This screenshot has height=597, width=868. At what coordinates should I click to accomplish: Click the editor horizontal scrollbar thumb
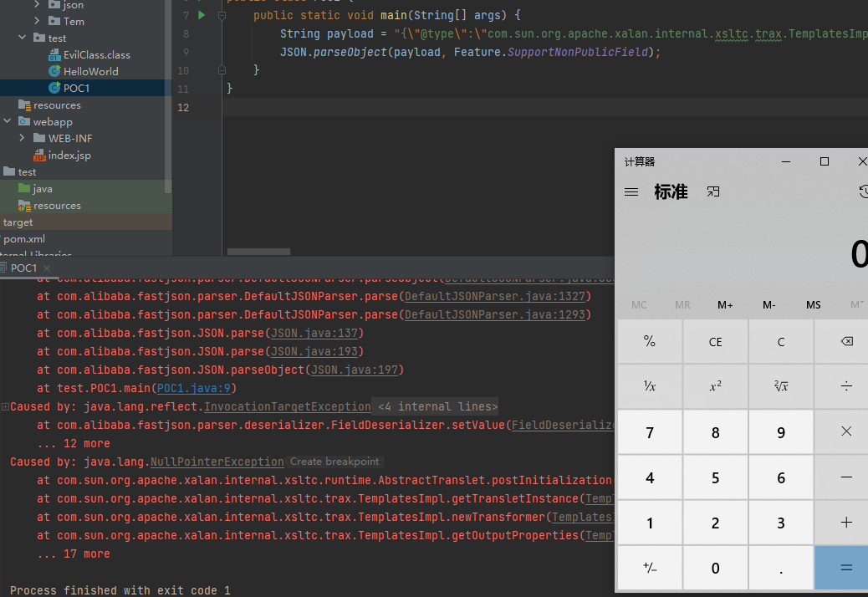[x=258, y=252]
